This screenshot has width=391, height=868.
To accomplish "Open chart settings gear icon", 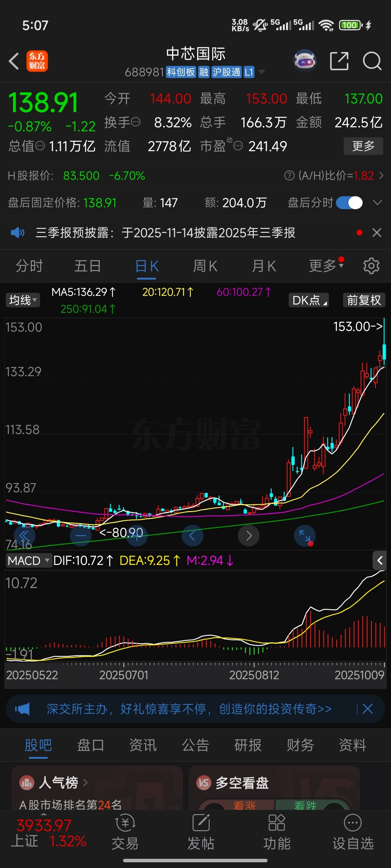I will 371,266.
